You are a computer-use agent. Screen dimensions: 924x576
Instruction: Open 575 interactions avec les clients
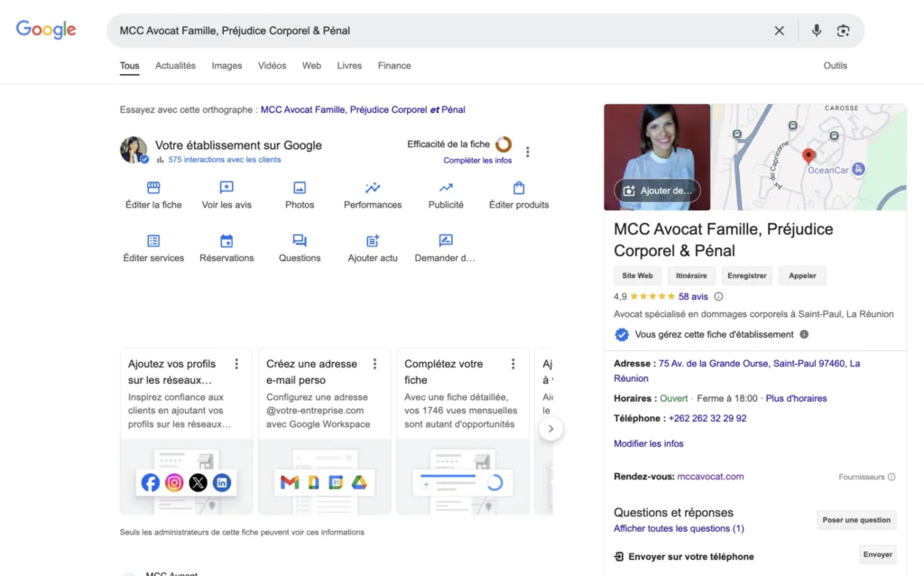pyautogui.click(x=225, y=160)
